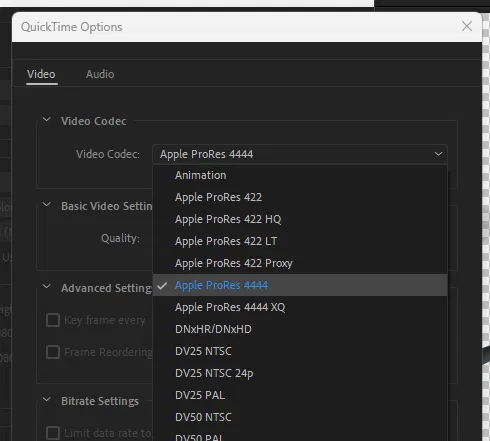Select the Video tab

coord(41,74)
